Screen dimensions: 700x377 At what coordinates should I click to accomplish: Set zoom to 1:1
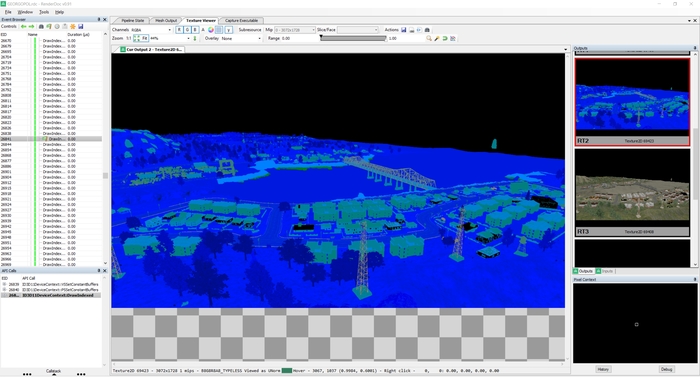point(129,38)
